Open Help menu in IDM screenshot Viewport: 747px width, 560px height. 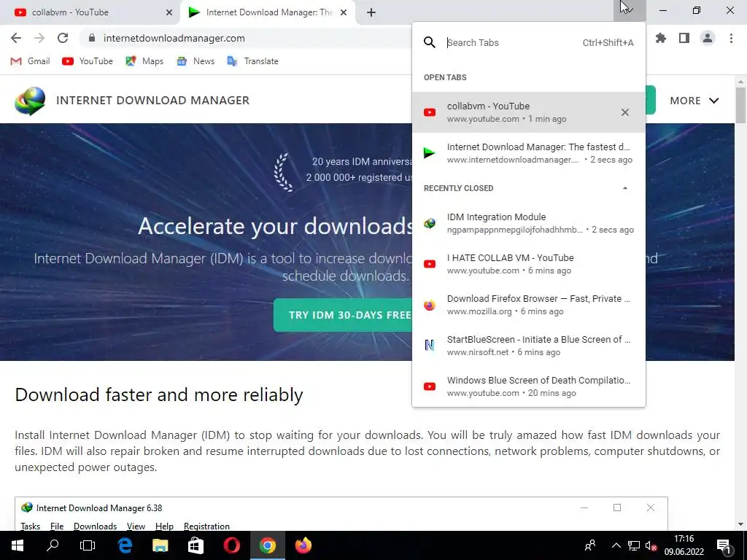164,526
